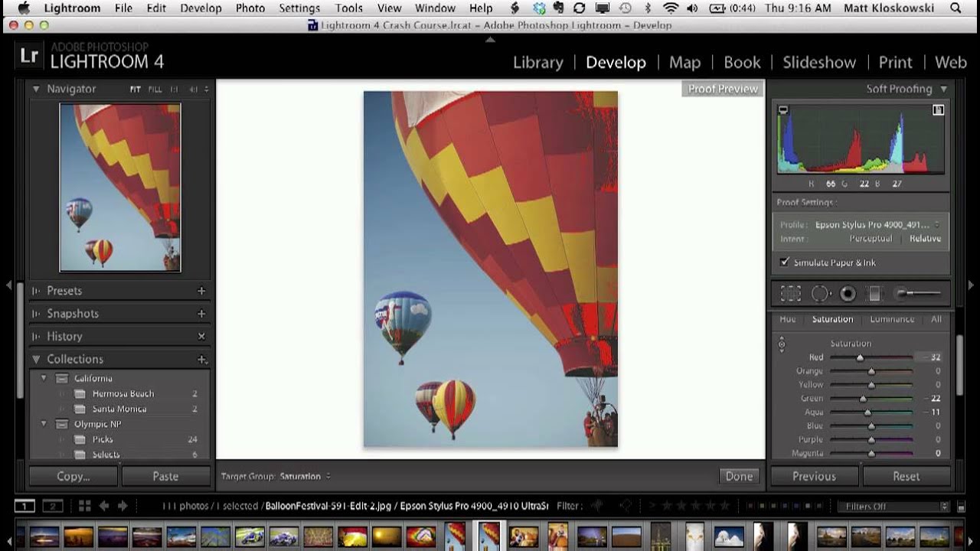Select the Graduated Filter tool

tap(874, 293)
